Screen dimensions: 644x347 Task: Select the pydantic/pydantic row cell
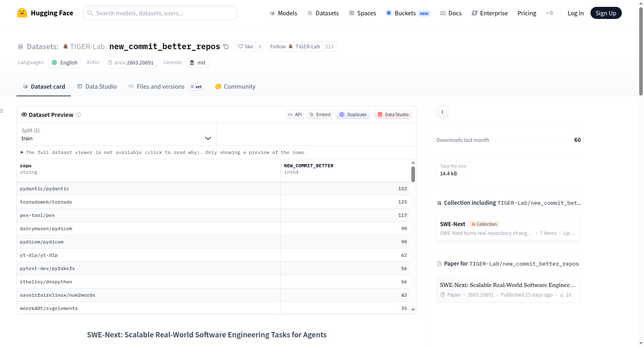(x=149, y=189)
